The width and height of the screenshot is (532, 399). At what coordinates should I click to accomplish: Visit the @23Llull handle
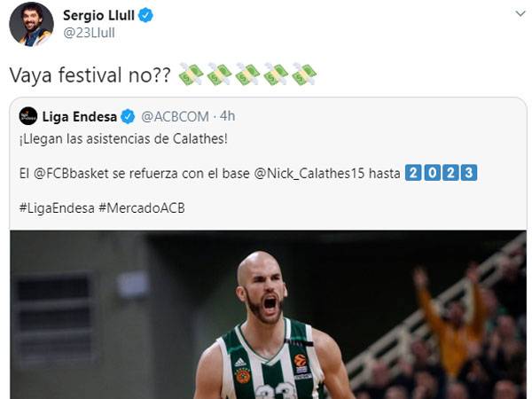(x=89, y=33)
